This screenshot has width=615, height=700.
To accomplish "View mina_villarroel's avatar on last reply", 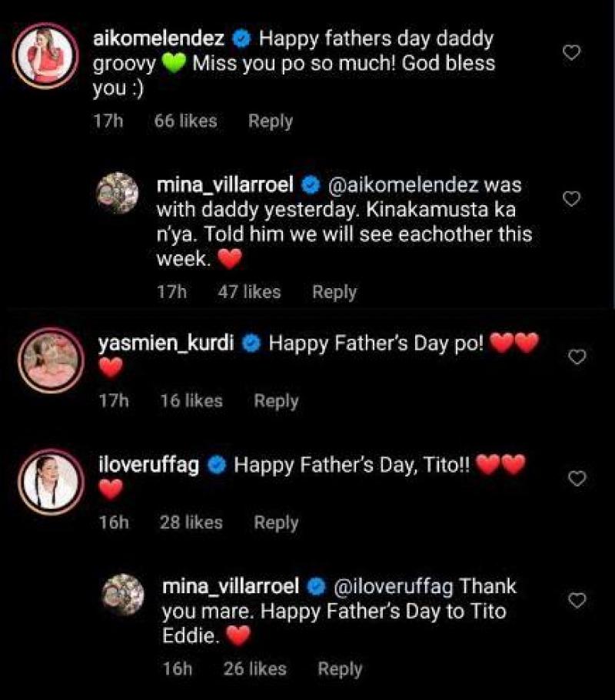I will pyautogui.click(x=121, y=592).
